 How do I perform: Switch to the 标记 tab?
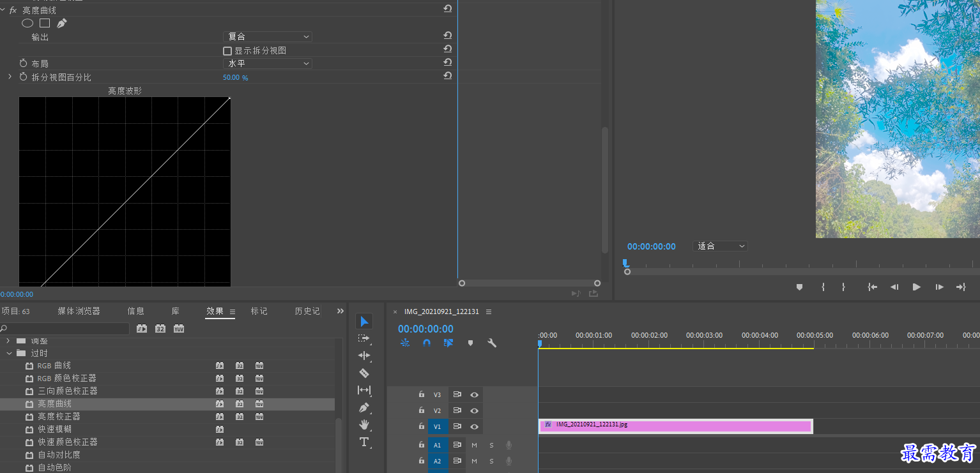pyautogui.click(x=259, y=311)
